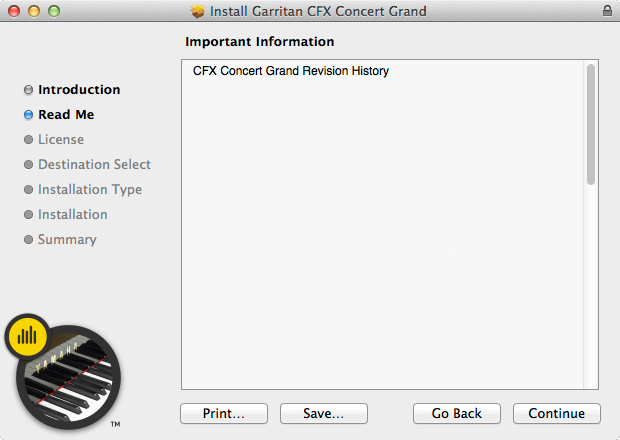Click the lock icon in title bar

607,11
